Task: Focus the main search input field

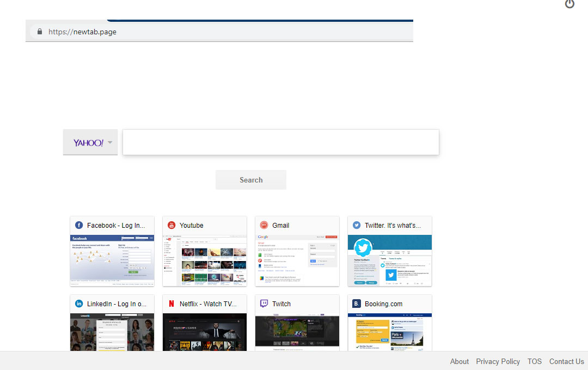Action: 280,142
